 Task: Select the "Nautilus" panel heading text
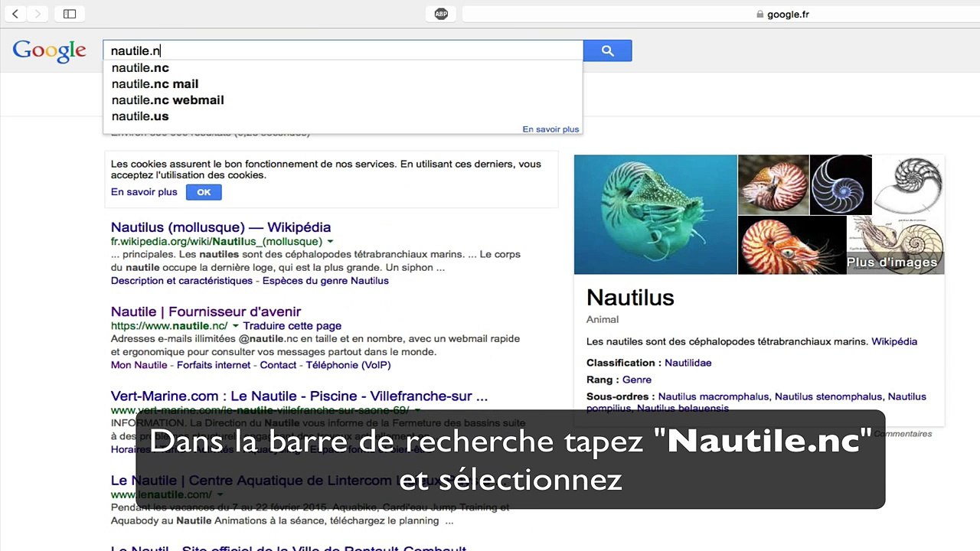point(630,298)
